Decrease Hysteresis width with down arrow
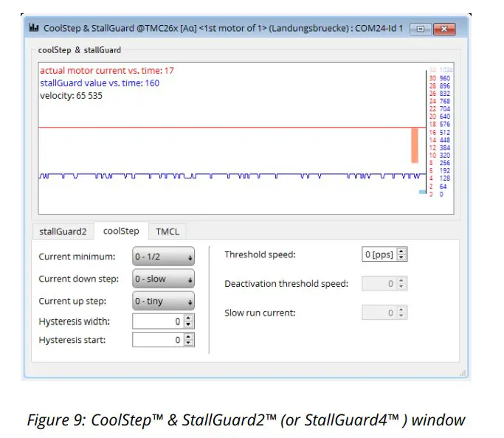The image size is (504, 438). point(189,324)
